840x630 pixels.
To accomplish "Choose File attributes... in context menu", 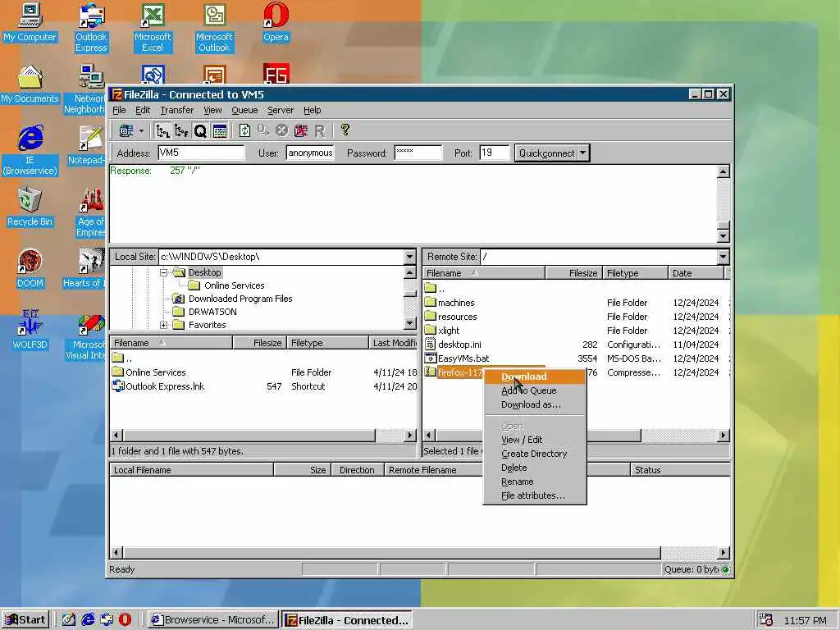I will point(535,495).
